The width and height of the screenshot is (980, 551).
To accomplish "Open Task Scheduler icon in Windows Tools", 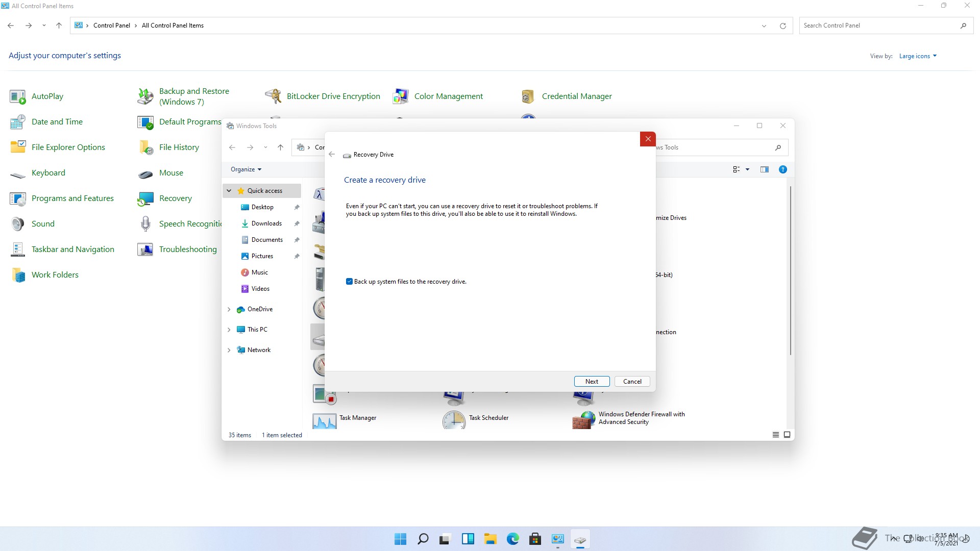I will pyautogui.click(x=454, y=420).
